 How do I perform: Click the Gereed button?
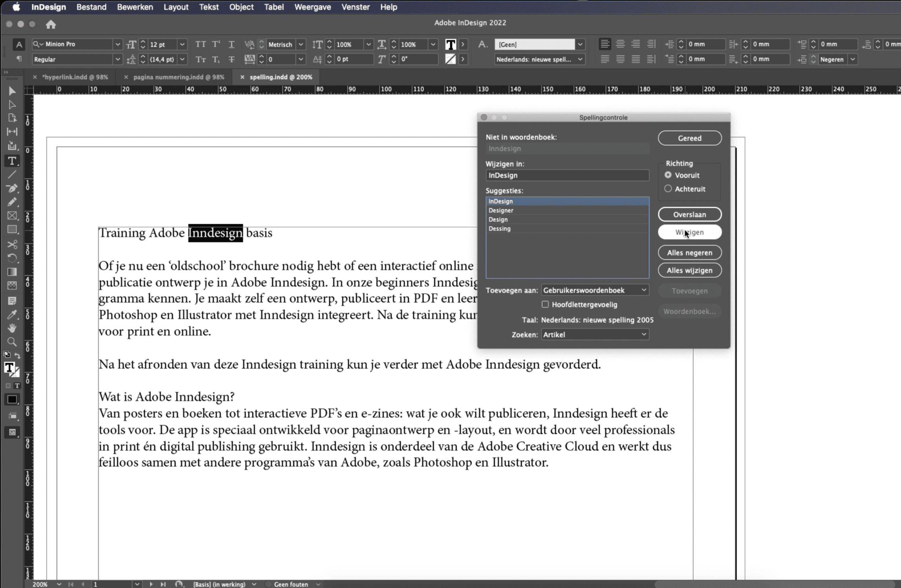click(x=689, y=138)
